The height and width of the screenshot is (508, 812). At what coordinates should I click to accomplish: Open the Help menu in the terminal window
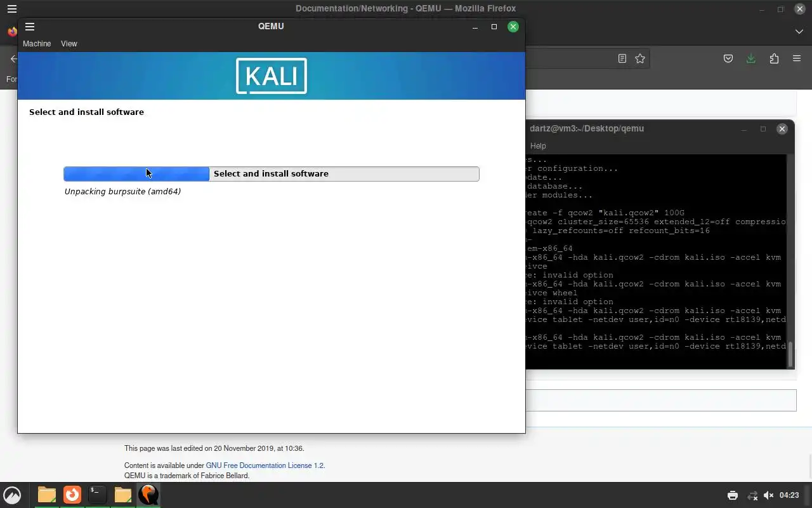point(538,146)
